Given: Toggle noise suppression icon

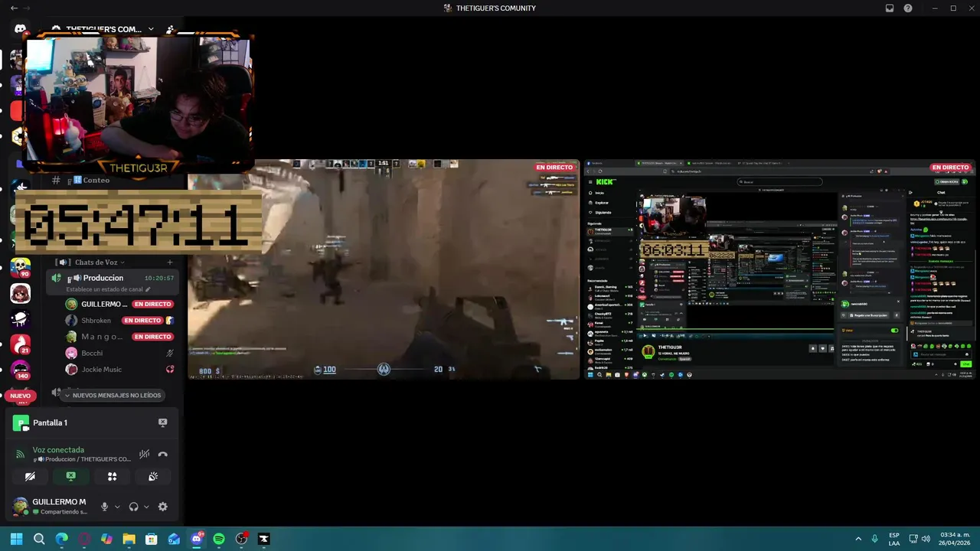Looking at the screenshot, I should point(144,455).
